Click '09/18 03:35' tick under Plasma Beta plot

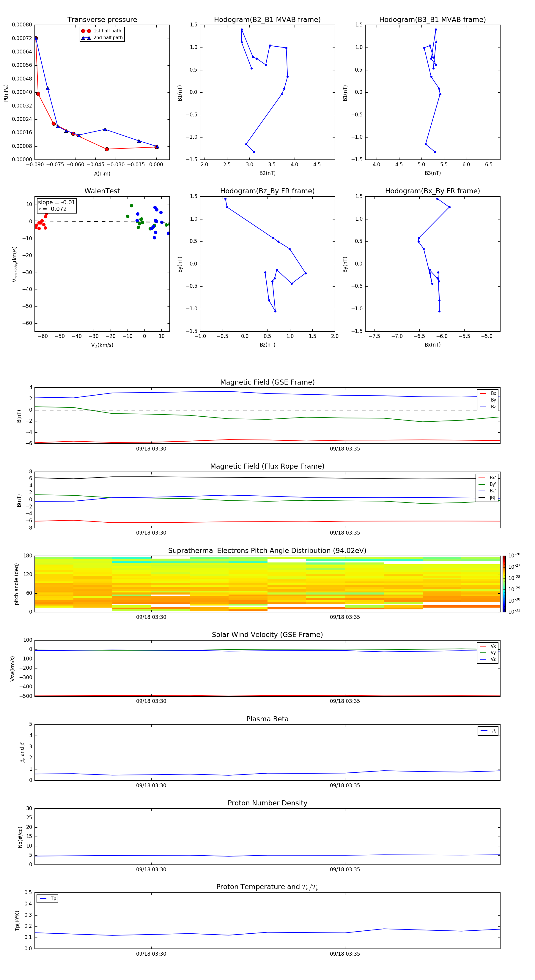click(345, 785)
